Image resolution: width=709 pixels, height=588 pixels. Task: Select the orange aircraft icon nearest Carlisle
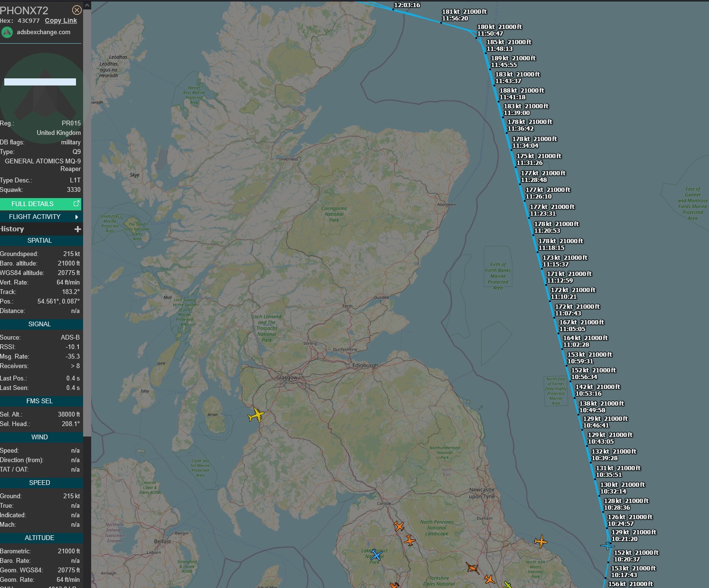point(399,526)
